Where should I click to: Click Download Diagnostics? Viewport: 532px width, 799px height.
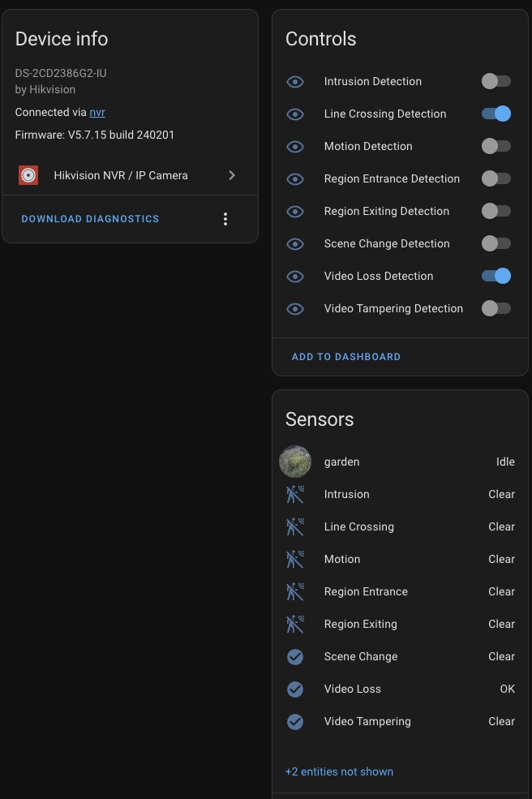[x=90, y=218]
